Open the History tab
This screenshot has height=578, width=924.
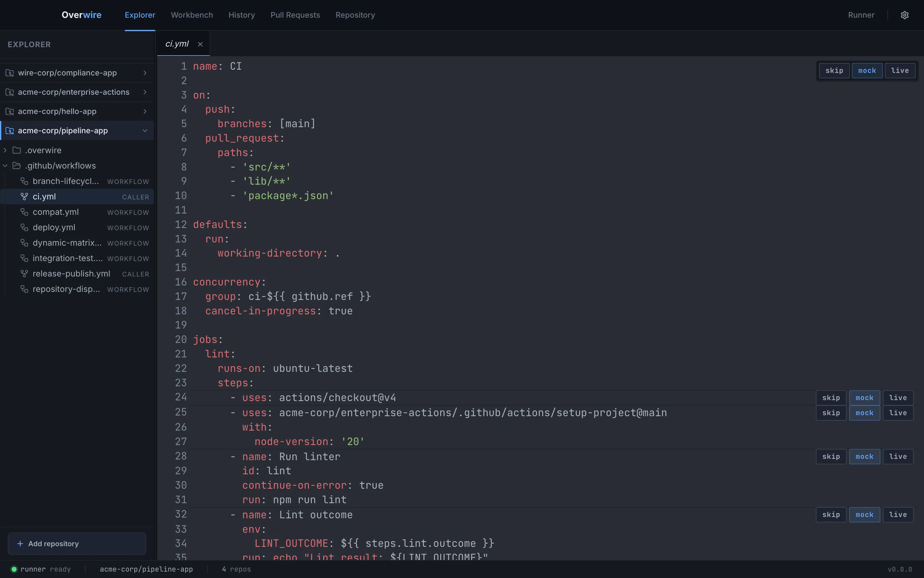coord(242,15)
